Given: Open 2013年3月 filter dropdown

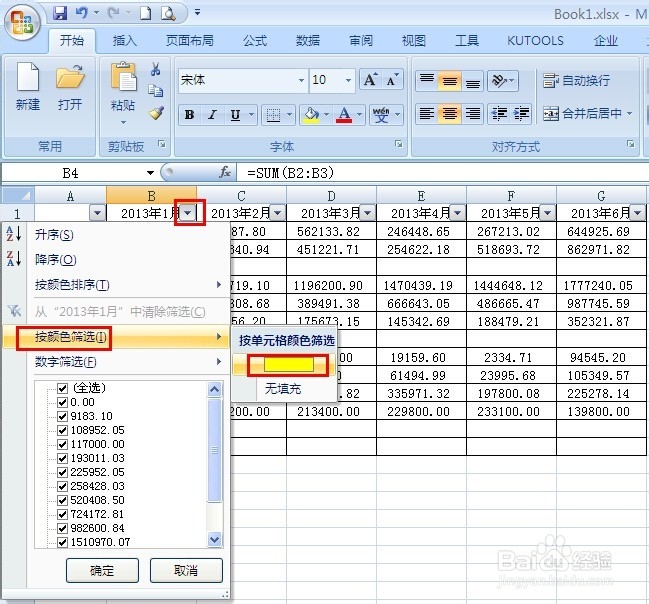Looking at the screenshot, I should click(367, 214).
